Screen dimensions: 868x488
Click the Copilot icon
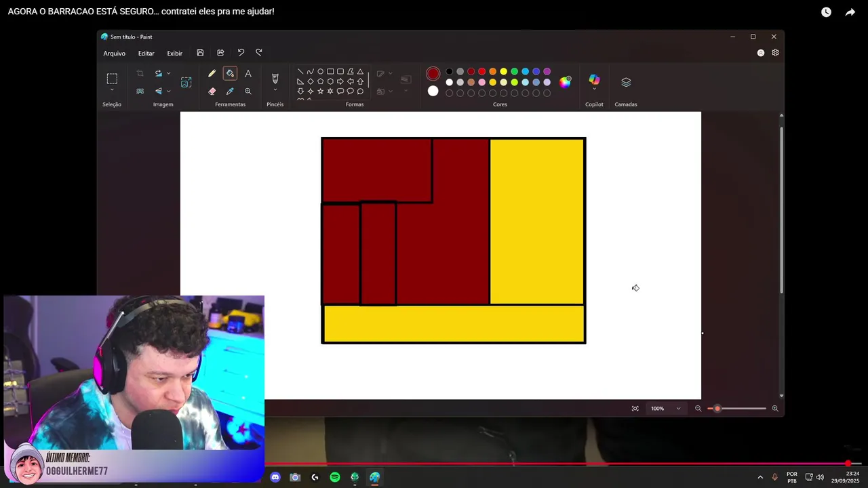(594, 80)
